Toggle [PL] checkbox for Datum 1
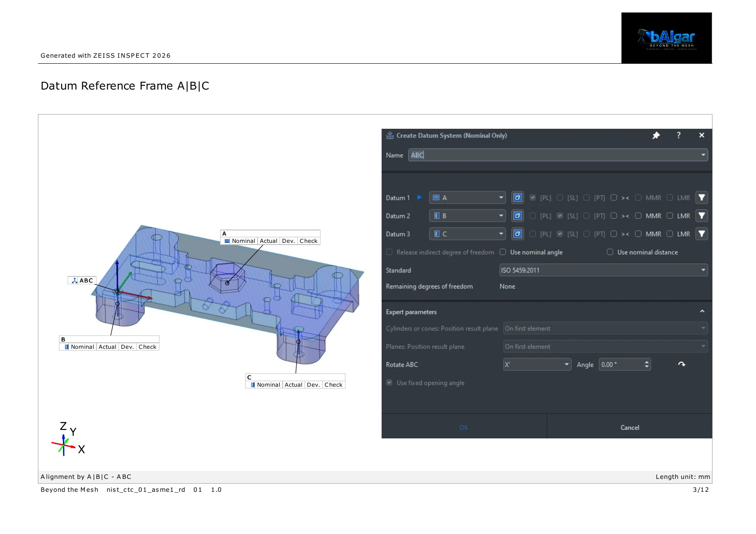This screenshot has height=534, width=756. click(533, 198)
